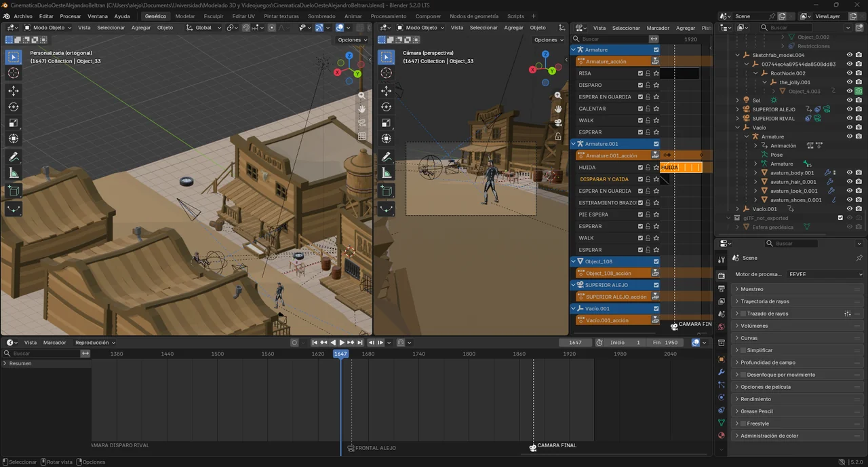This screenshot has height=467, width=868.
Task: Click the pan hand icon in left viewport
Action: 362,109
